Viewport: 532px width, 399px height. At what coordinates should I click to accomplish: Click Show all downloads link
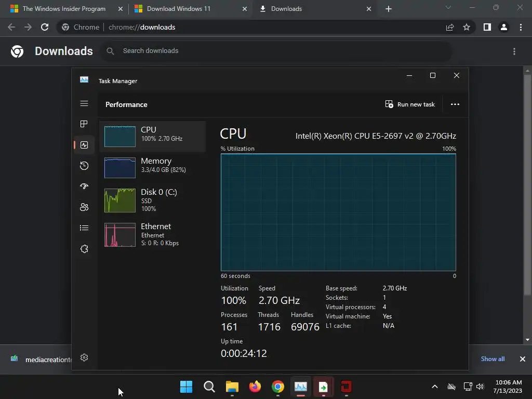[493, 359]
